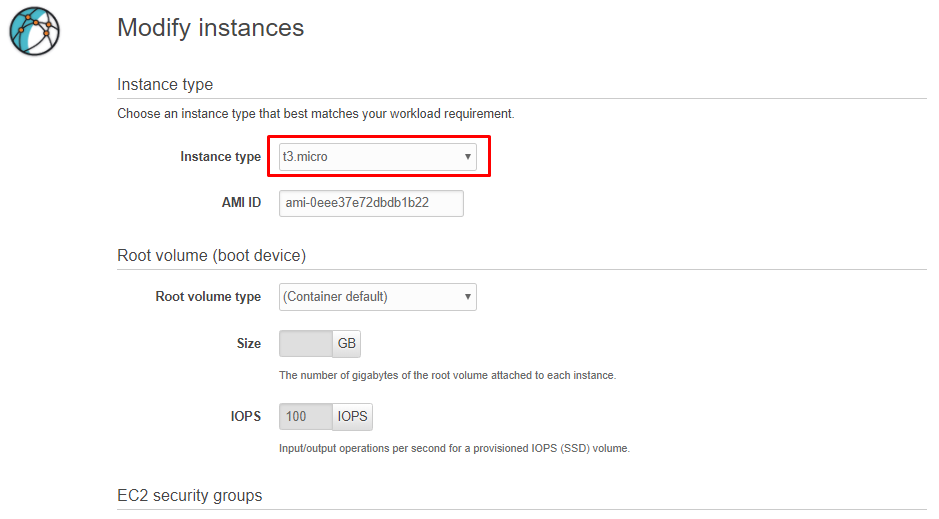
Task: Click the bold IOPS field label
Action: [246, 417]
